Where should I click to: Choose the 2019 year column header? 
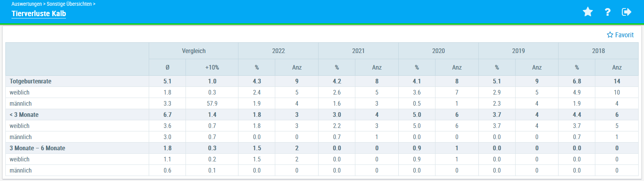coord(518,51)
